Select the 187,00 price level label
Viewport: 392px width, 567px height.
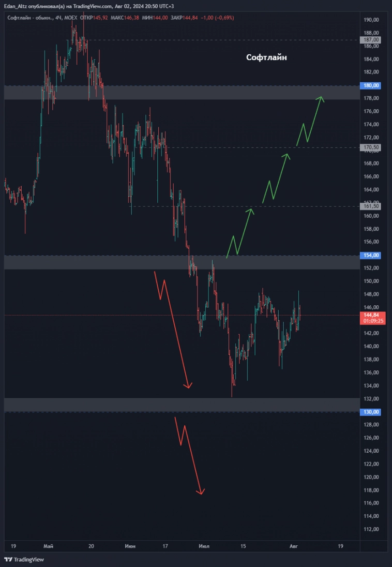pyautogui.click(x=371, y=40)
